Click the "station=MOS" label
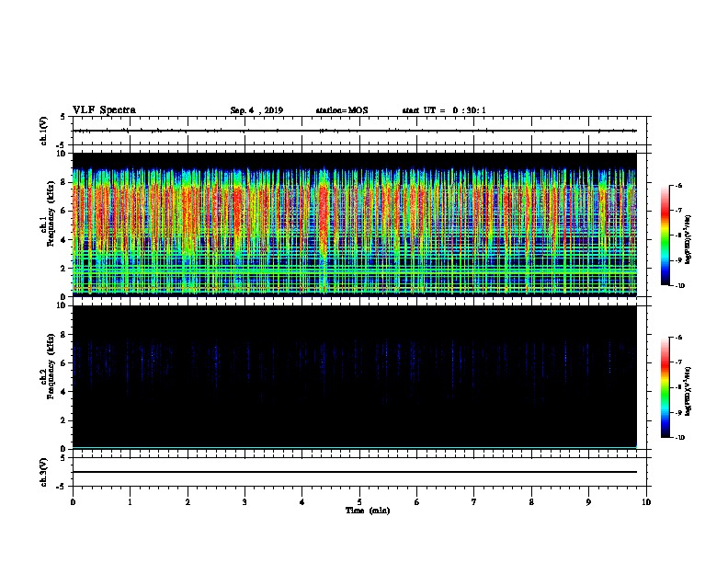 (342, 110)
